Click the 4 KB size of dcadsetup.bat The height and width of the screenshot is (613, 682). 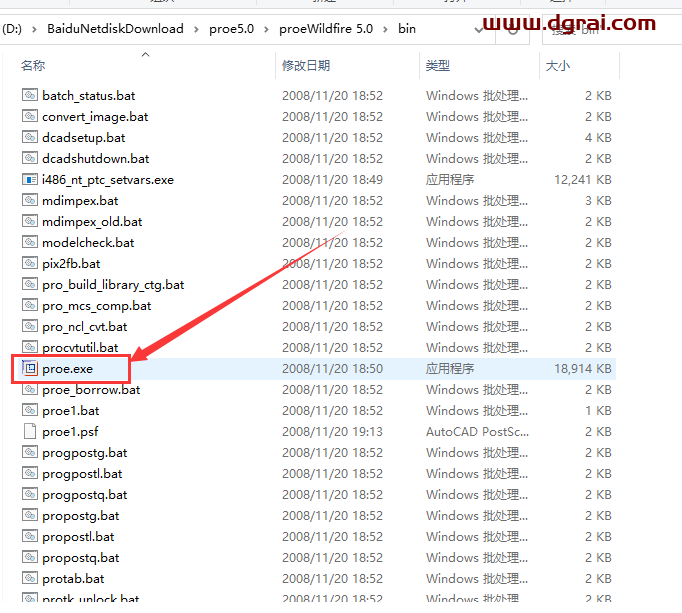coord(598,137)
